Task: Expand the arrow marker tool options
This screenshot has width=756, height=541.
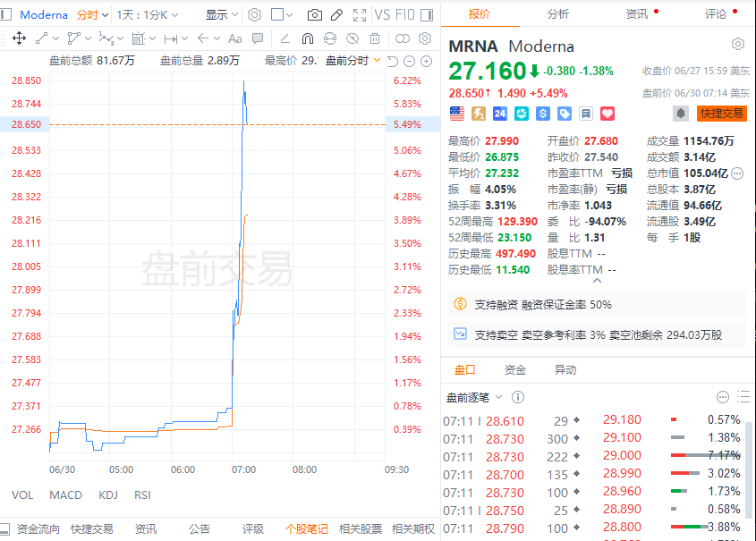Action: pos(217,38)
